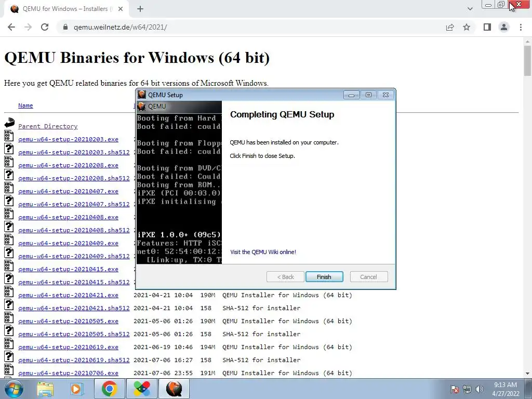532x399 pixels.
Task: Open qemu-w64-setup-20210208.sha512
Action: pyautogui.click(x=74, y=178)
